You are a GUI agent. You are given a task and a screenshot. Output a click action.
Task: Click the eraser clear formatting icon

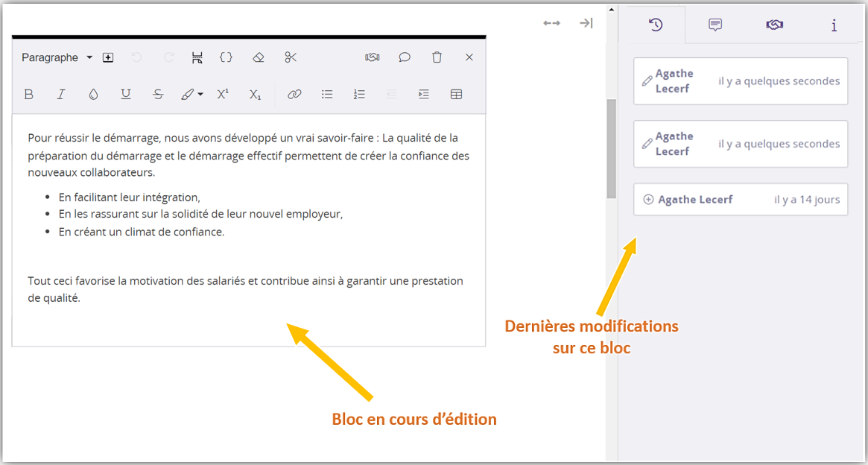pyautogui.click(x=258, y=57)
